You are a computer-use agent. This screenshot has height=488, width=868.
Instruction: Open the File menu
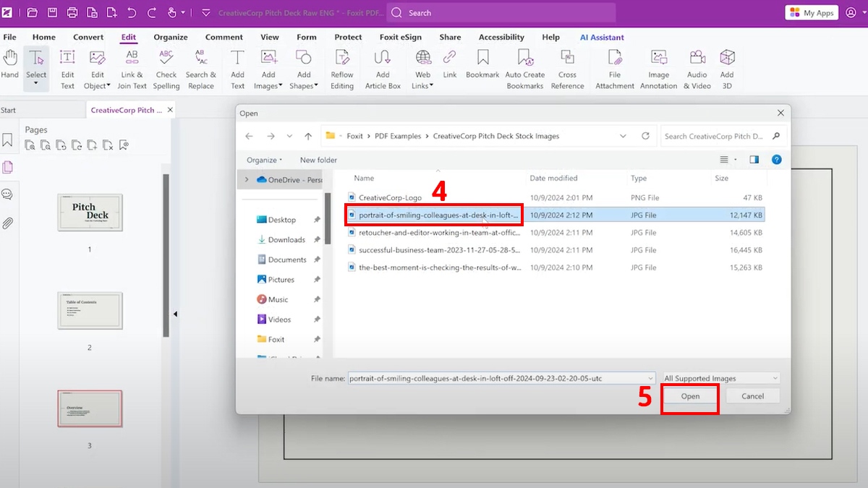click(9, 37)
